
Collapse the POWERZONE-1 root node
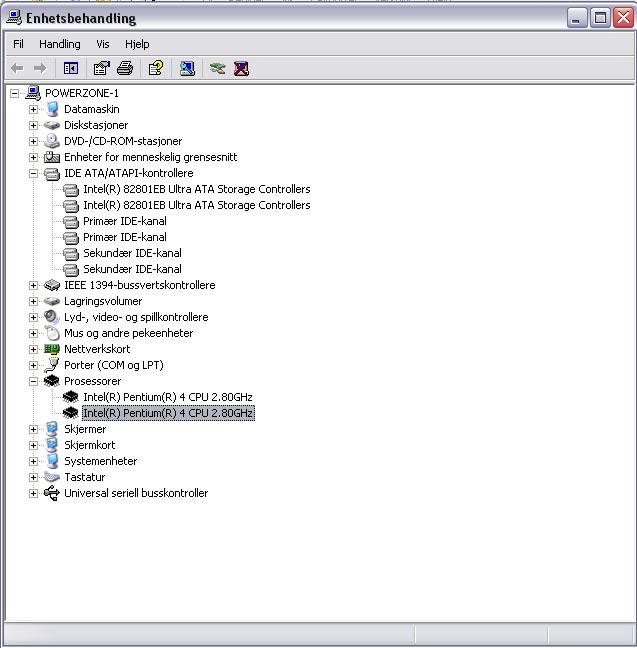(14, 93)
